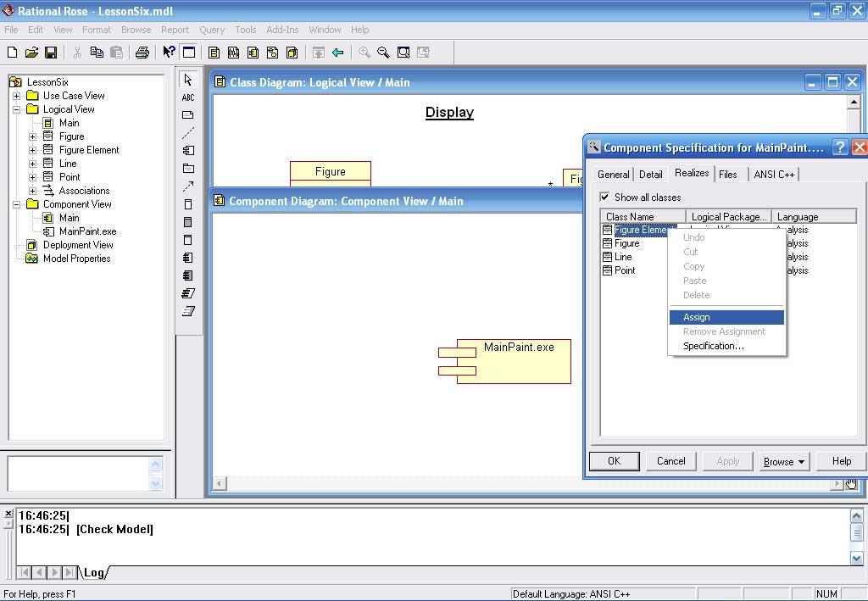Viewport: 868px width, 601px height.
Task: Click the View Documentation toolbar icon
Action: coord(189,53)
